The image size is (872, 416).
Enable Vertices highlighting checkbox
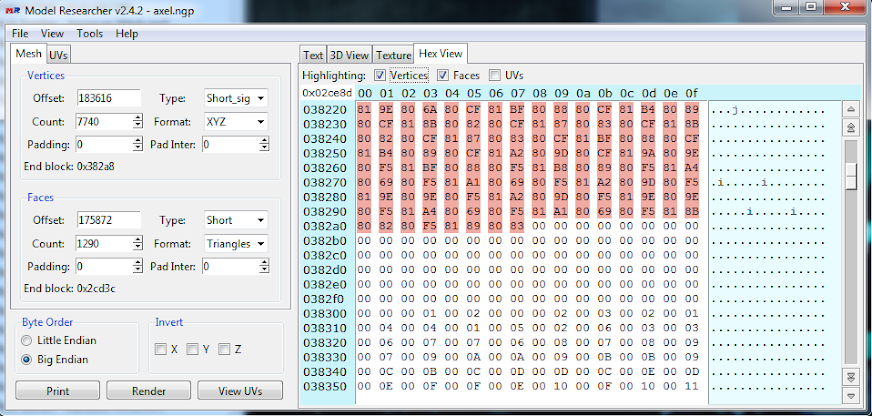(380, 75)
